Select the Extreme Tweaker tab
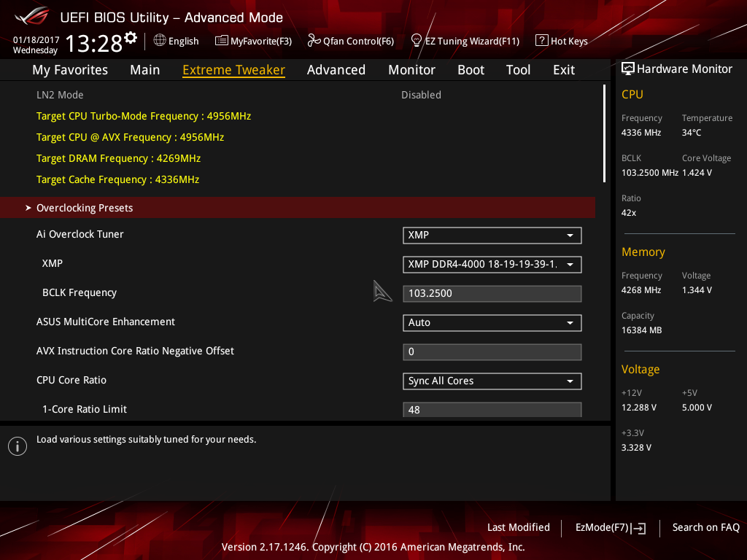This screenshot has width=747, height=560. [x=234, y=70]
